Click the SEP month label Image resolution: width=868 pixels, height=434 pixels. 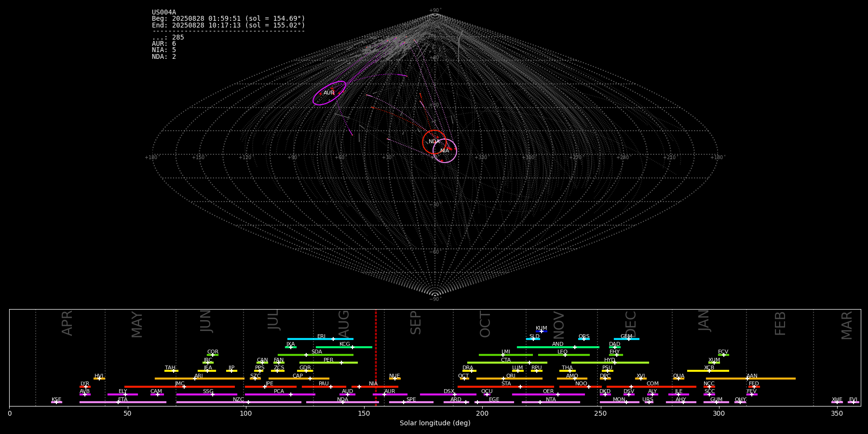[416, 323]
